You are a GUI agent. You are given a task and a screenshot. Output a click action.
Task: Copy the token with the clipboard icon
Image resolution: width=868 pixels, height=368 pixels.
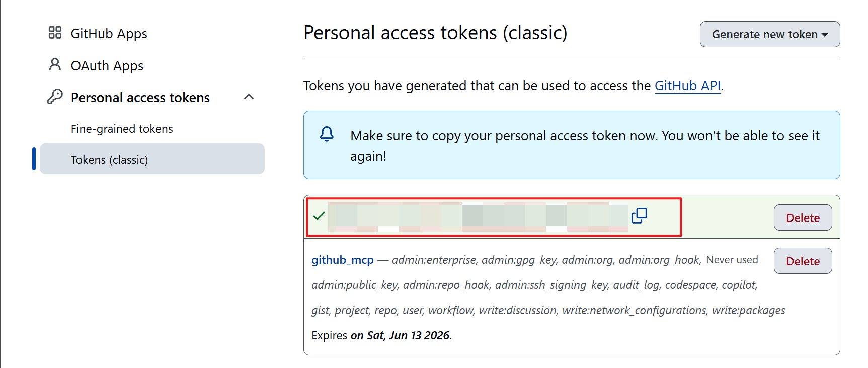(639, 216)
